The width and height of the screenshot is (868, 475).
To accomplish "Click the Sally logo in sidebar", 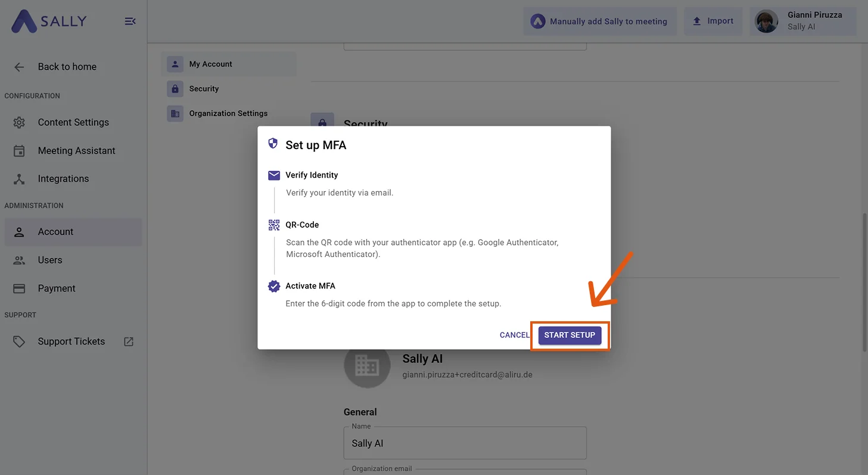I will tap(49, 21).
